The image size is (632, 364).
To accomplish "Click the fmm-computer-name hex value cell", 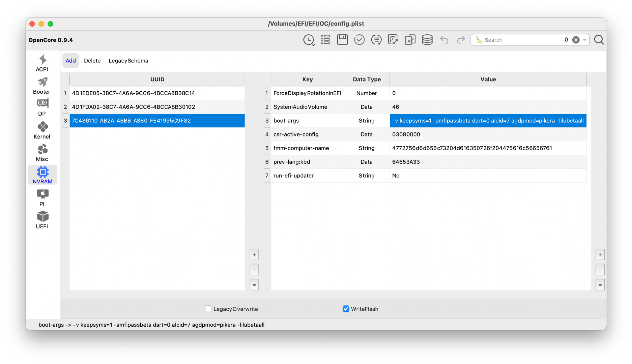I will pos(488,148).
